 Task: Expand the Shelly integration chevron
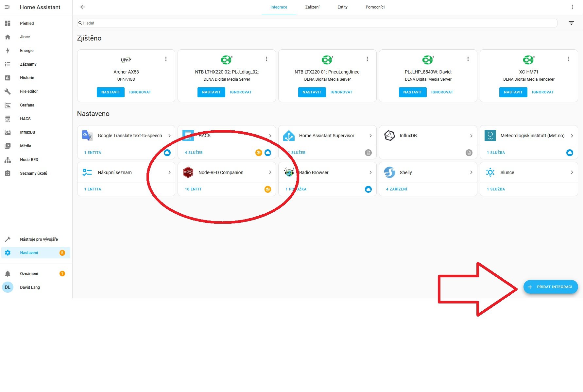pos(471,172)
